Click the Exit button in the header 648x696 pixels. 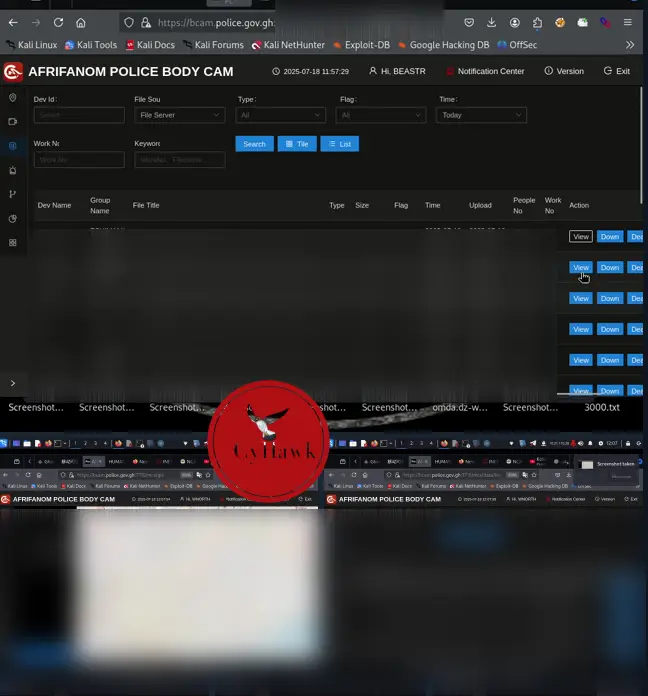[x=617, y=71]
